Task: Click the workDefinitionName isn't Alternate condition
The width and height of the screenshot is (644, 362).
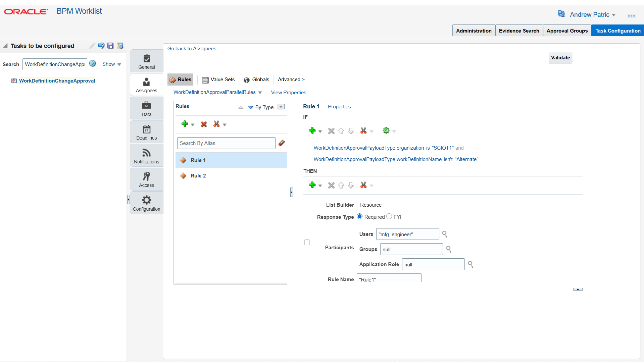Action: click(x=396, y=159)
